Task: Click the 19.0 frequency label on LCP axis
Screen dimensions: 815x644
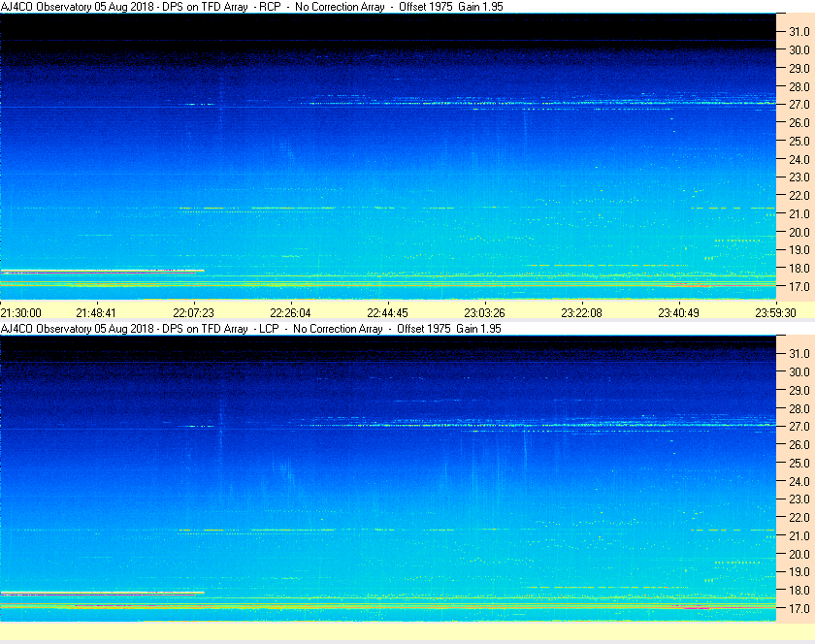Action: pos(799,572)
